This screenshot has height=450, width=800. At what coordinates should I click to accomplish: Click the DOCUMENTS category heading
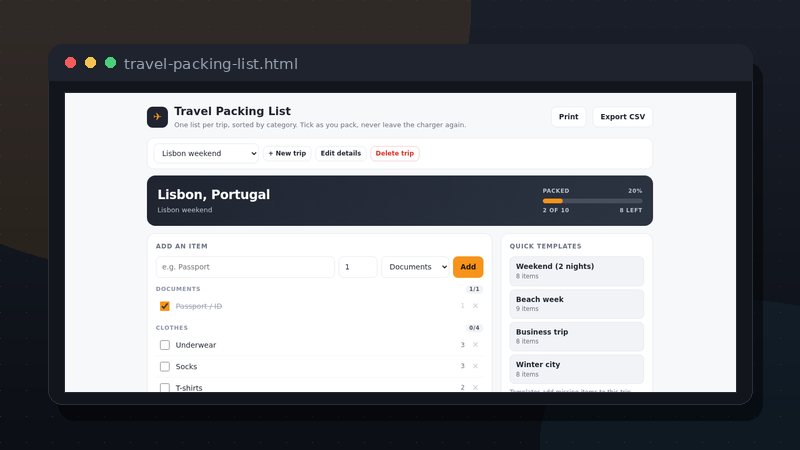tap(178, 289)
